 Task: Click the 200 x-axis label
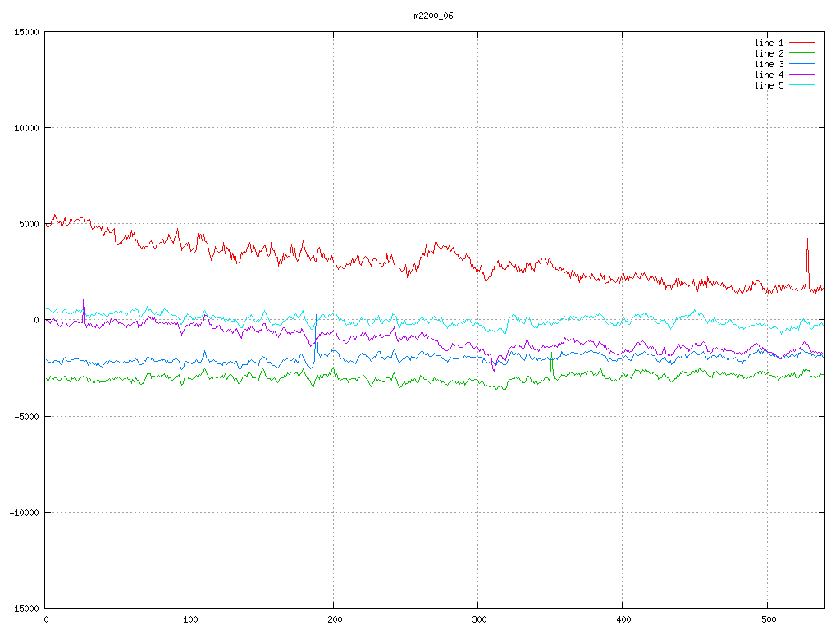click(x=335, y=620)
